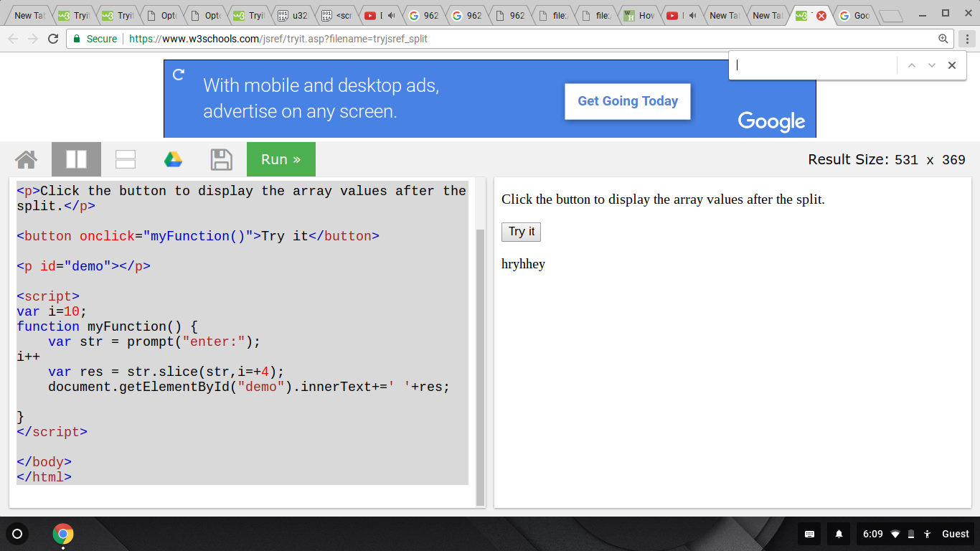The width and height of the screenshot is (980, 551).
Task: Click the floppy disk save icon
Action: (222, 159)
